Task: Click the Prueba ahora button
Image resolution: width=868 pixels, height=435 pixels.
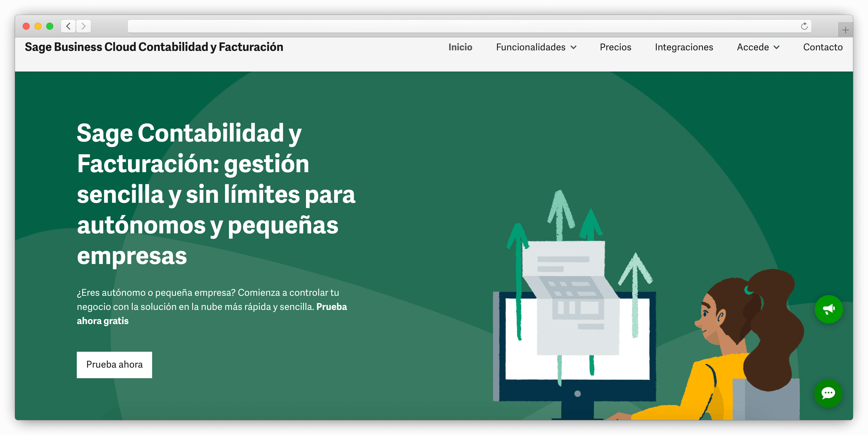Action: (x=114, y=365)
